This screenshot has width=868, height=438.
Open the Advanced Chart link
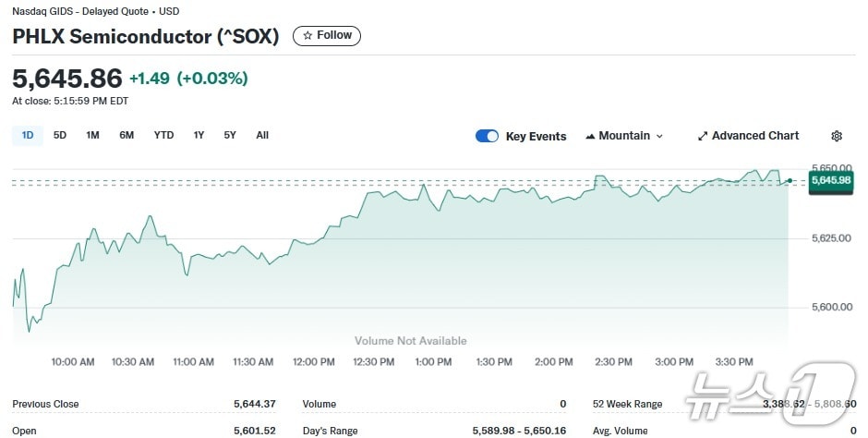[754, 136]
